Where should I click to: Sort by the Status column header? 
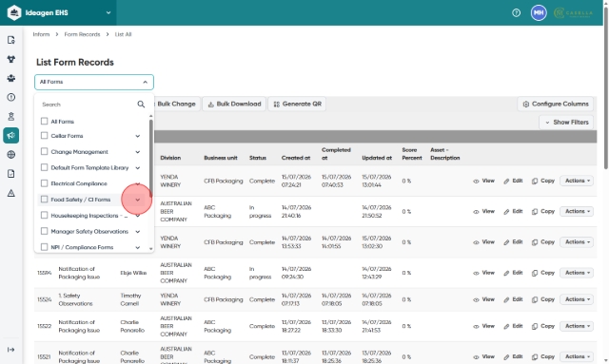point(258,158)
